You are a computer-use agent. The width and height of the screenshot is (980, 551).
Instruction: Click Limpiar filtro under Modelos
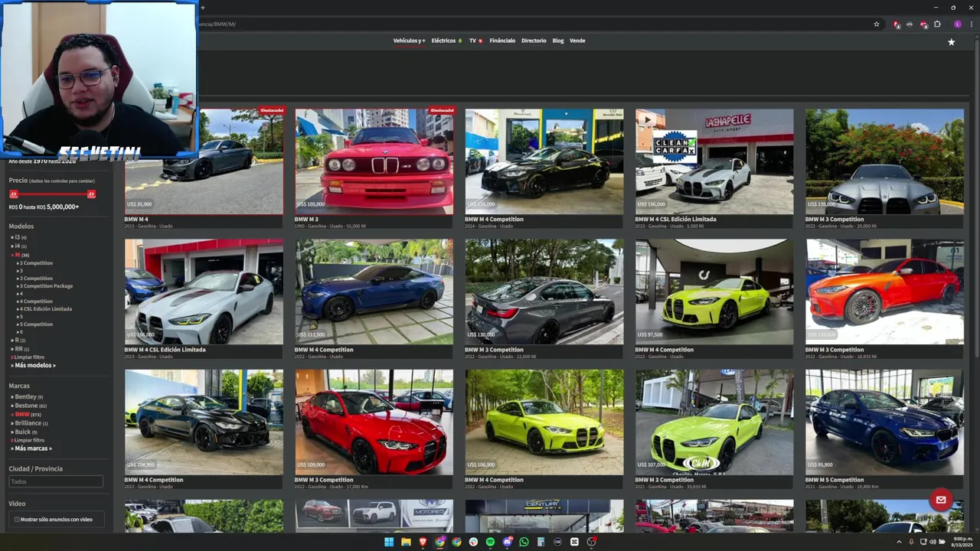coord(28,357)
